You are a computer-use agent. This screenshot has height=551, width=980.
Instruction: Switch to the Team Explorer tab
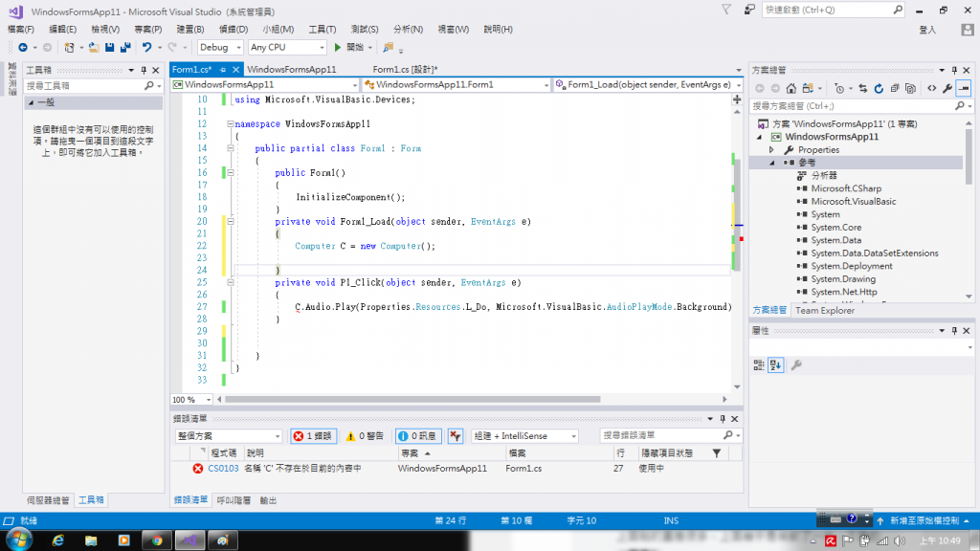click(x=824, y=311)
